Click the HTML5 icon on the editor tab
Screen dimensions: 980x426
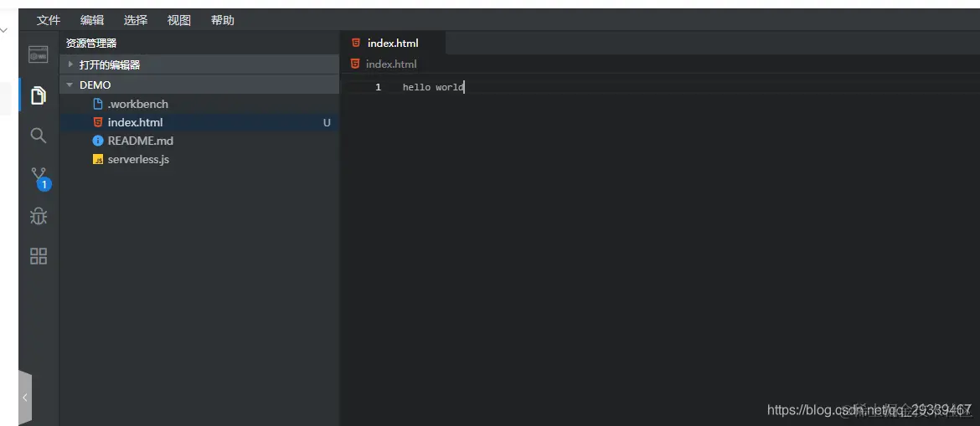(356, 43)
